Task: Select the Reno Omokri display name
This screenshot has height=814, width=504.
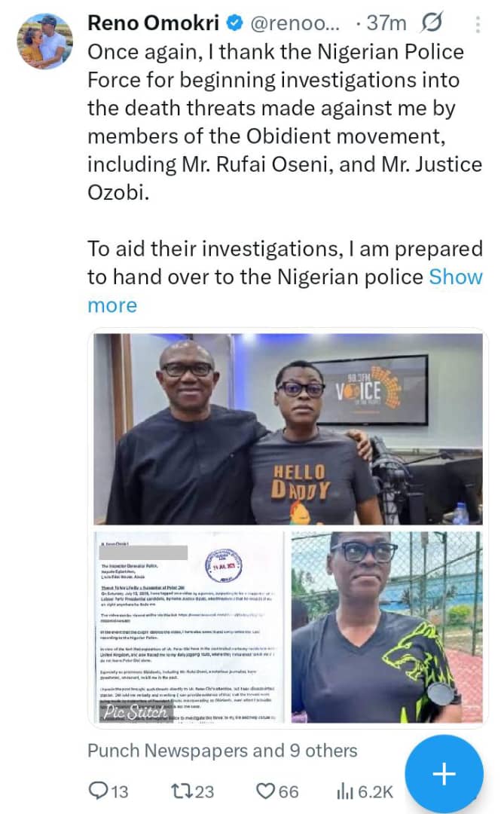Action: [x=154, y=23]
